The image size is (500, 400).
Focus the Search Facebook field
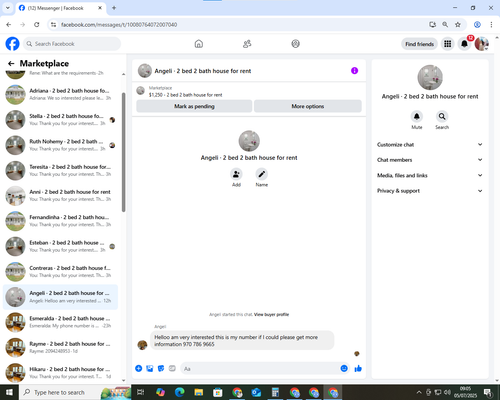tap(72, 44)
